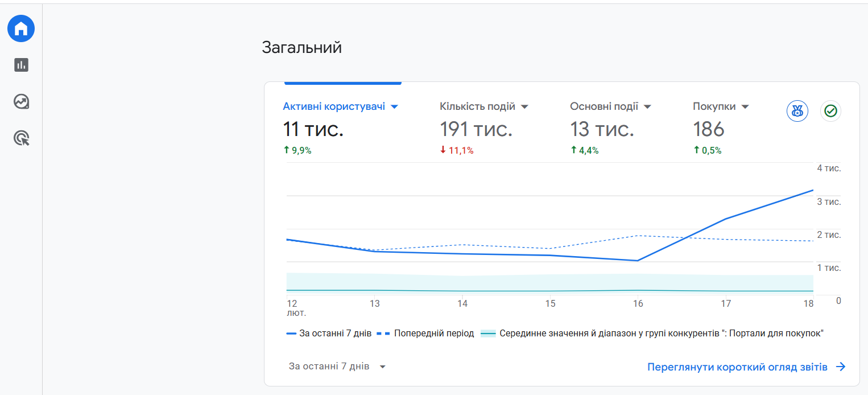The image size is (868, 395).
Task: Click the Попередній період legend entry
Action: click(x=425, y=334)
